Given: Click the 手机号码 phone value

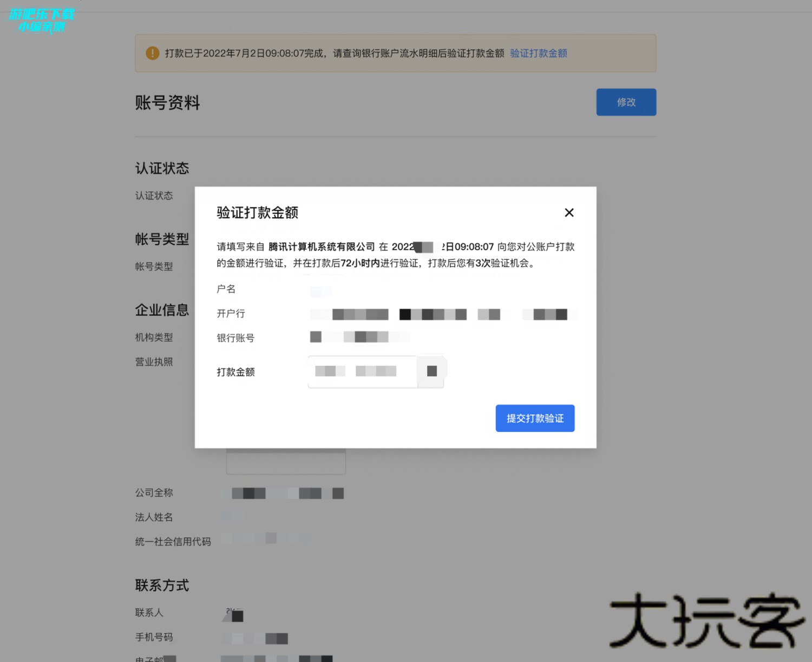Looking at the screenshot, I should 254,638.
